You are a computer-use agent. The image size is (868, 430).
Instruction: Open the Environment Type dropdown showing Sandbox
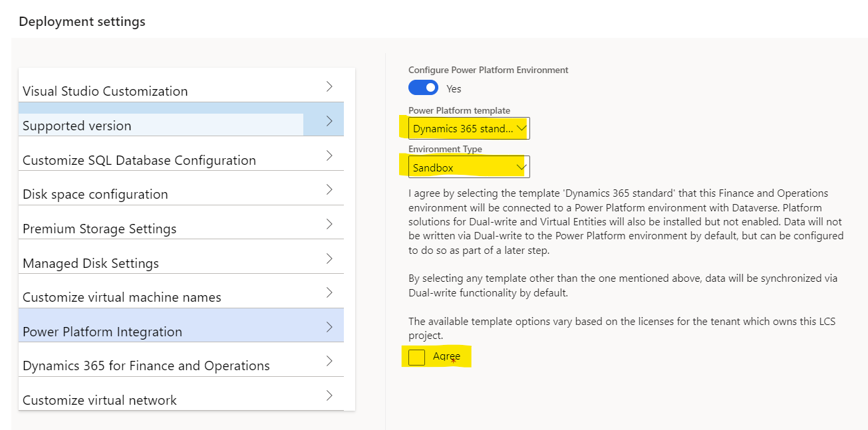(469, 167)
